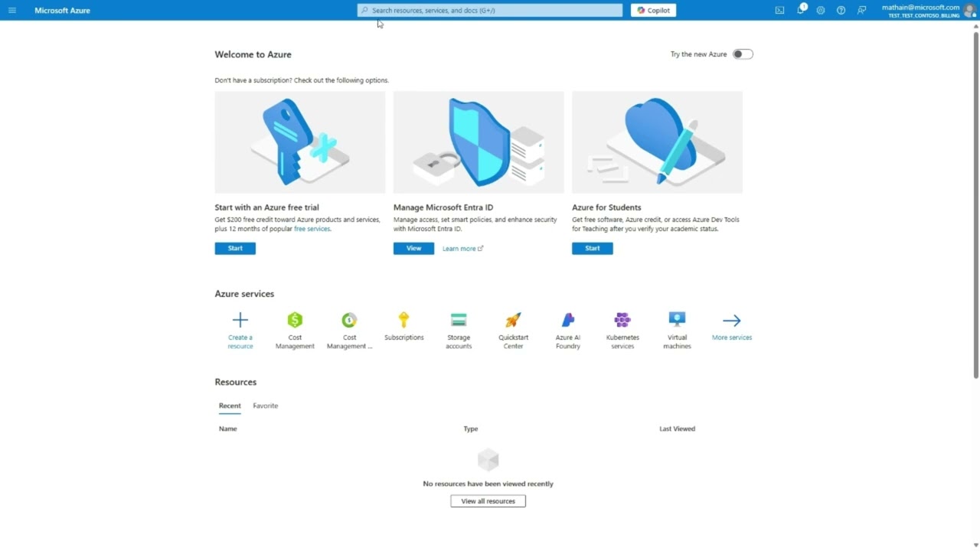Viewport: 980px width, 551px height.
Task: Open Subscriptions key icon
Action: pos(403,320)
